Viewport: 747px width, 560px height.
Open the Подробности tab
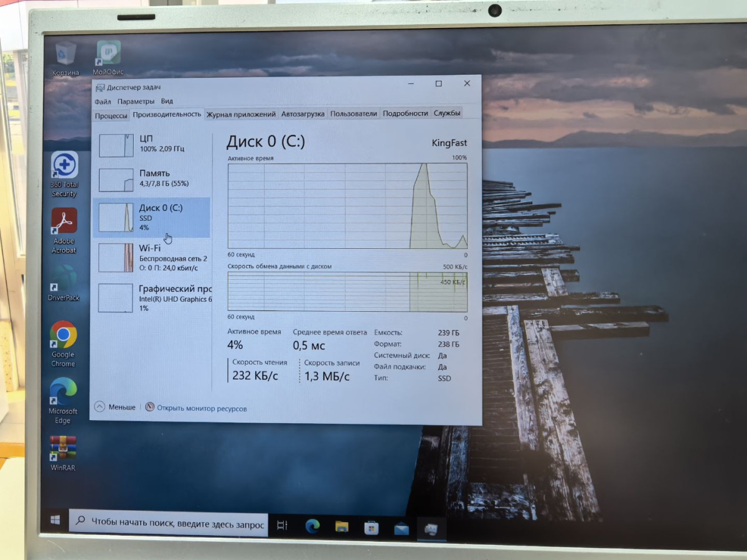point(405,113)
